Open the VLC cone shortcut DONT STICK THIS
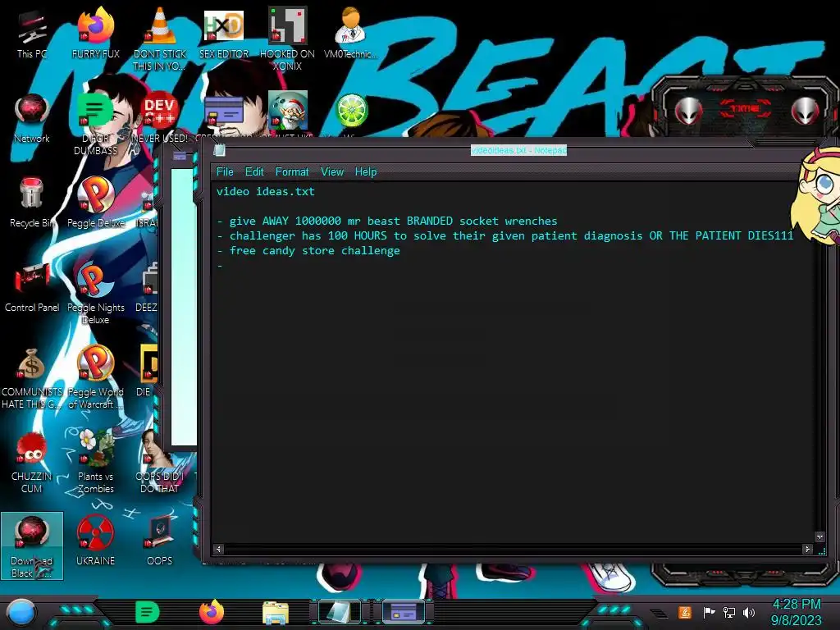This screenshot has height=630, width=840. click(x=159, y=39)
